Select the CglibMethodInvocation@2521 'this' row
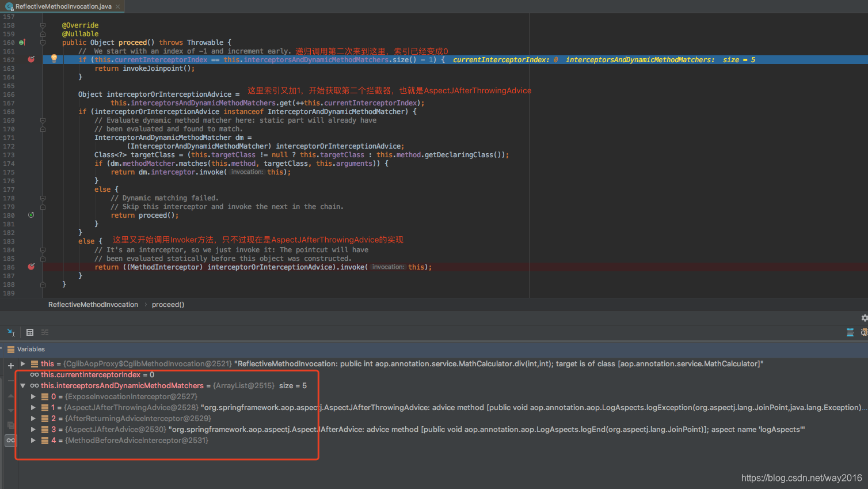Screen dimensions: 868x489 tap(442, 363)
